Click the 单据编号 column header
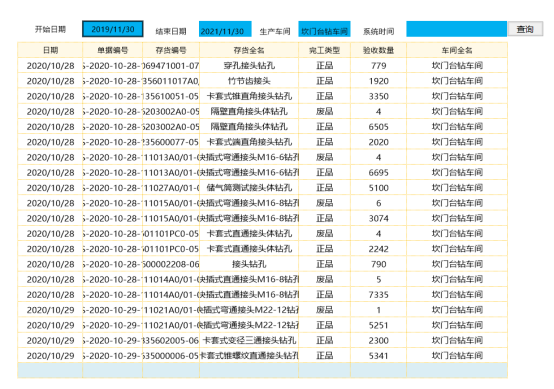The height and width of the screenshot is (389, 554). [113, 50]
